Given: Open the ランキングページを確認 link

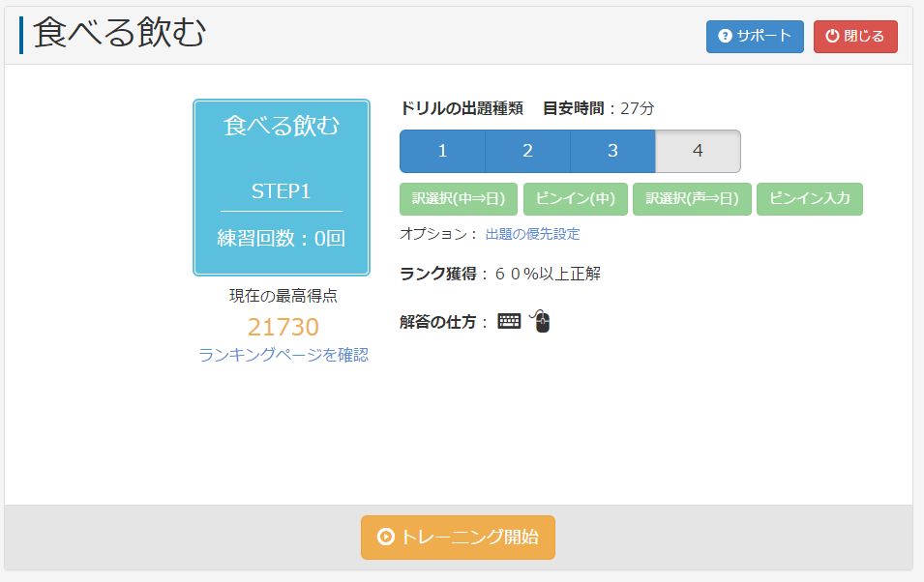Looking at the screenshot, I should pos(283,355).
